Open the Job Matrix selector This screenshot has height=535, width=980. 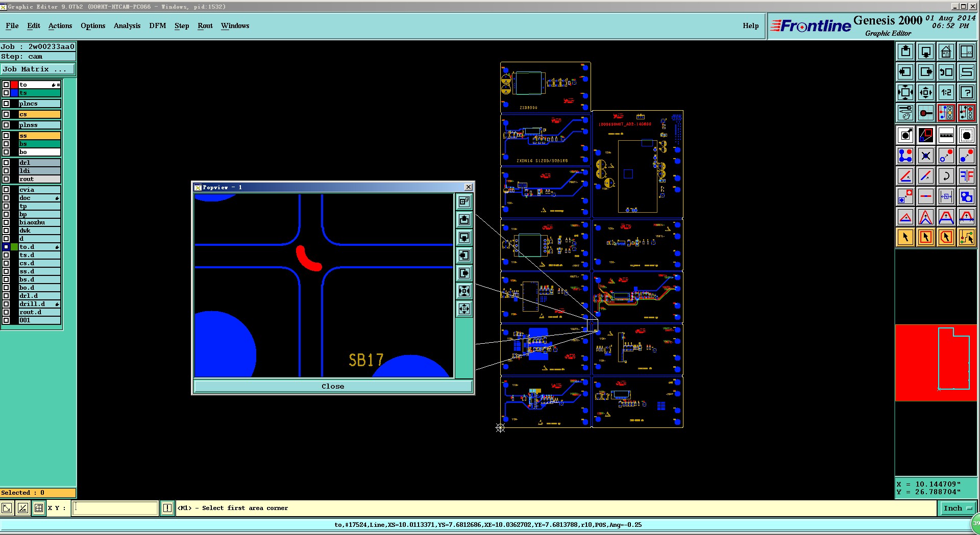[x=38, y=69]
